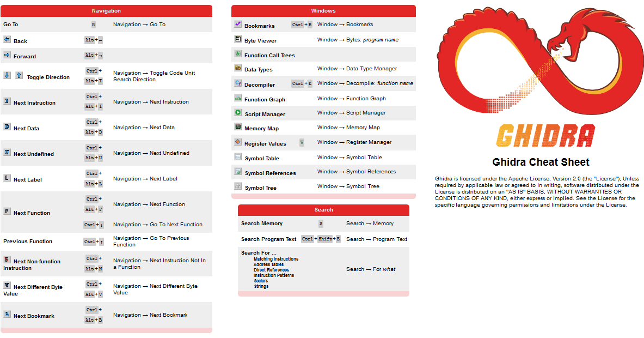Image resolution: width=644 pixels, height=338 pixels.
Task: Click 'Strings' in Search For list
Action: click(261, 286)
